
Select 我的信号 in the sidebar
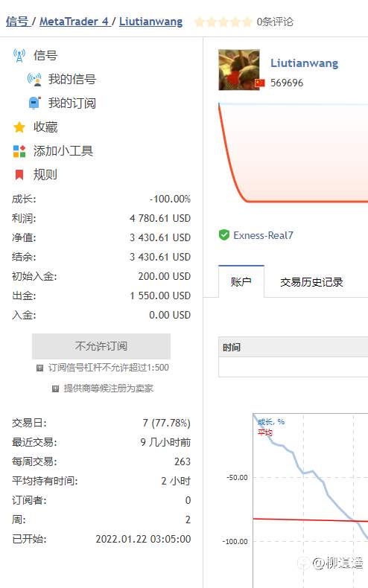(x=72, y=79)
